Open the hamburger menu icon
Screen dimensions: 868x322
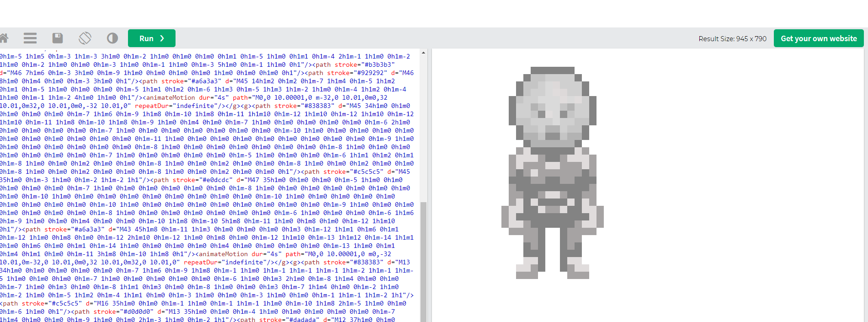tap(30, 38)
